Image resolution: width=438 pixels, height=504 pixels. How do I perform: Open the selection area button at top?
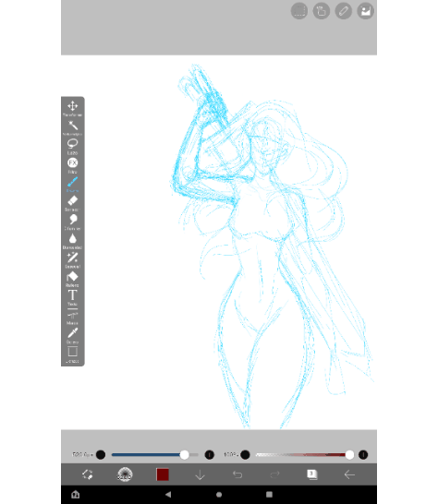click(x=299, y=11)
